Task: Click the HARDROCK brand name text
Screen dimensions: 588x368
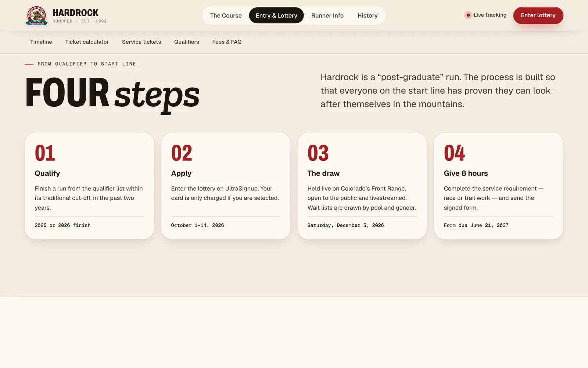Action: click(75, 13)
